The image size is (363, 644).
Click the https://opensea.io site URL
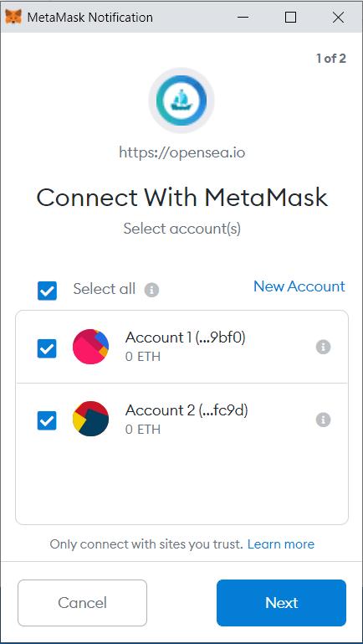182,152
